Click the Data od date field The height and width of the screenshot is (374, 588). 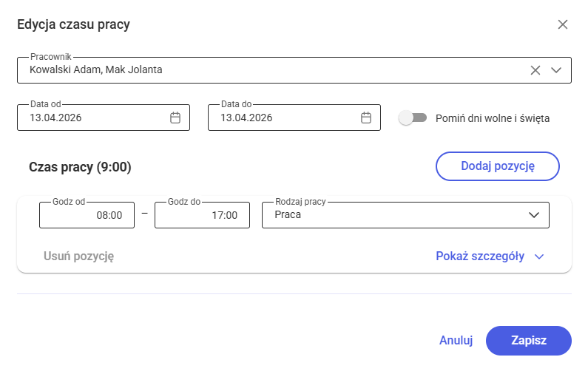[104, 118]
